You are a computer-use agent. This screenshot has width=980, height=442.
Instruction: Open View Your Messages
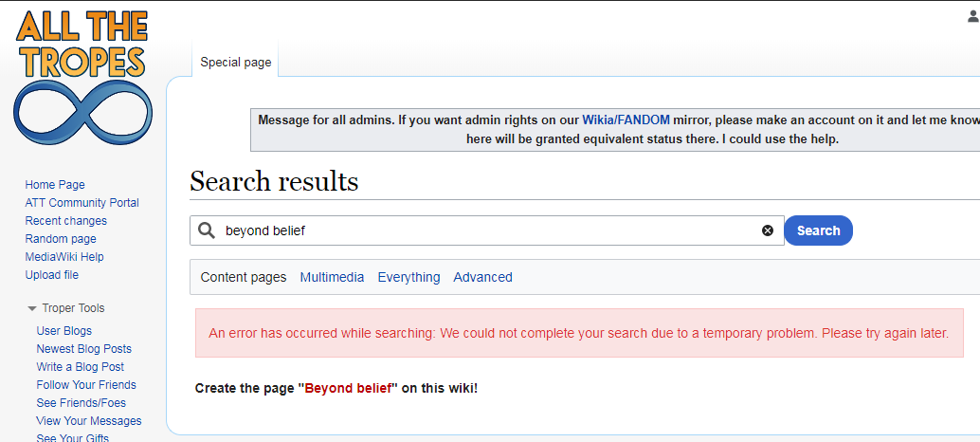(x=89, y=421)
